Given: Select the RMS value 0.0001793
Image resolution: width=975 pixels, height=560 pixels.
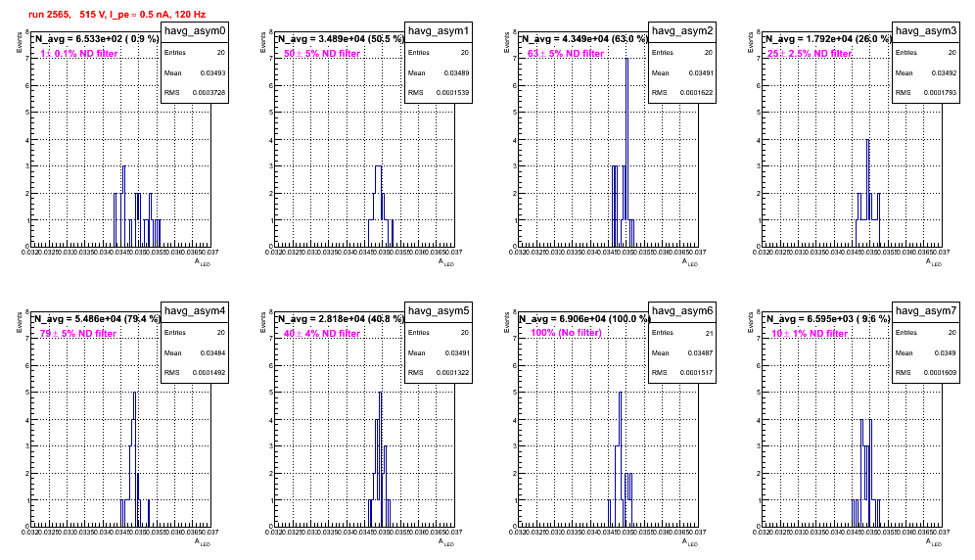Looking at the screenshot, I should [x=940, y=93].
